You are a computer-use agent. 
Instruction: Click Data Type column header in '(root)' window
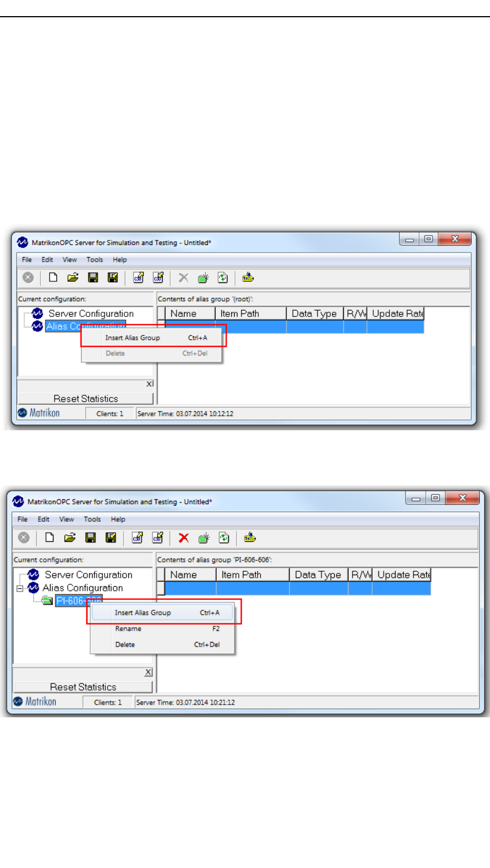point(315,313)
